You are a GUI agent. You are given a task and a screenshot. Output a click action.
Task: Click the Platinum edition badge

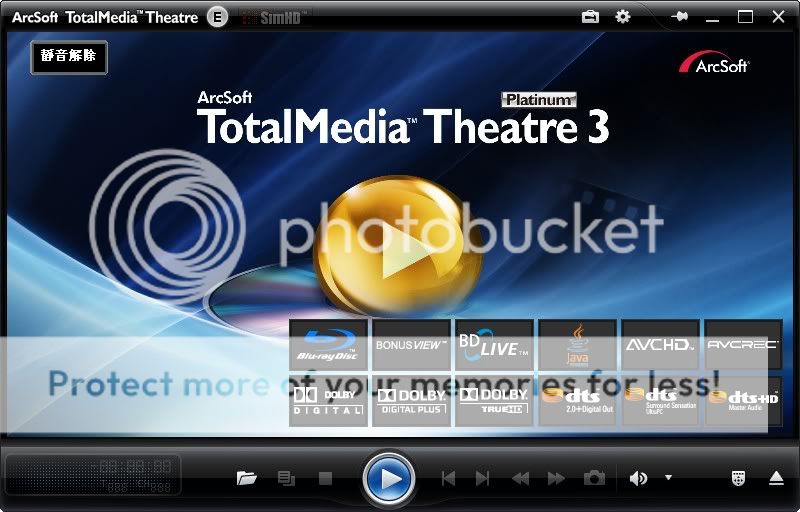pyautogui.click(x=539, y=99)
